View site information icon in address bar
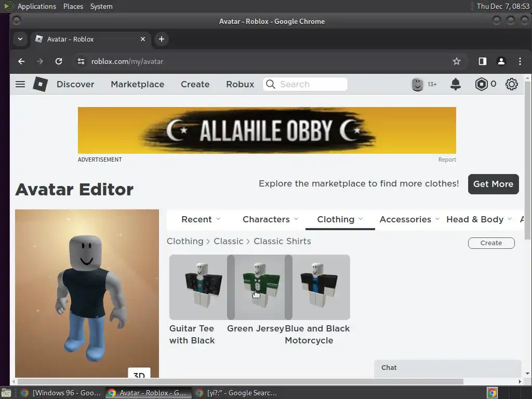 tap(81, 61)
